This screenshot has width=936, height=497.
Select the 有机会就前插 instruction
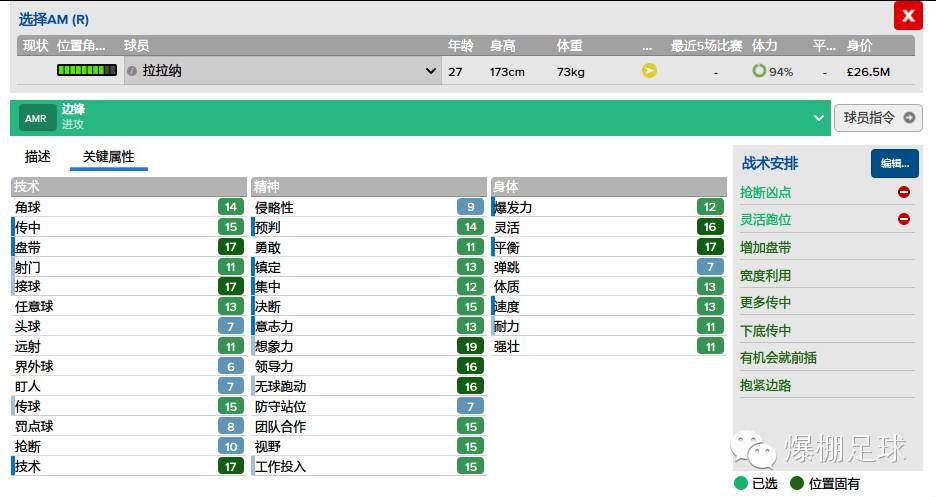coord(827,357)
